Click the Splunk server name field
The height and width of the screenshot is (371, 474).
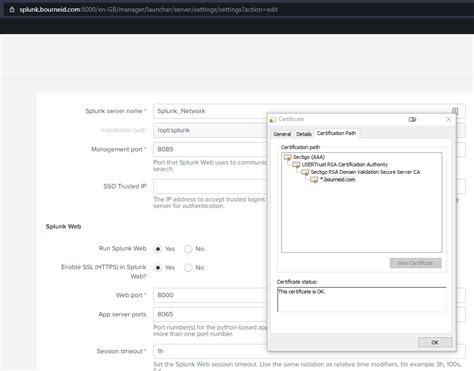tap(309, 111)
